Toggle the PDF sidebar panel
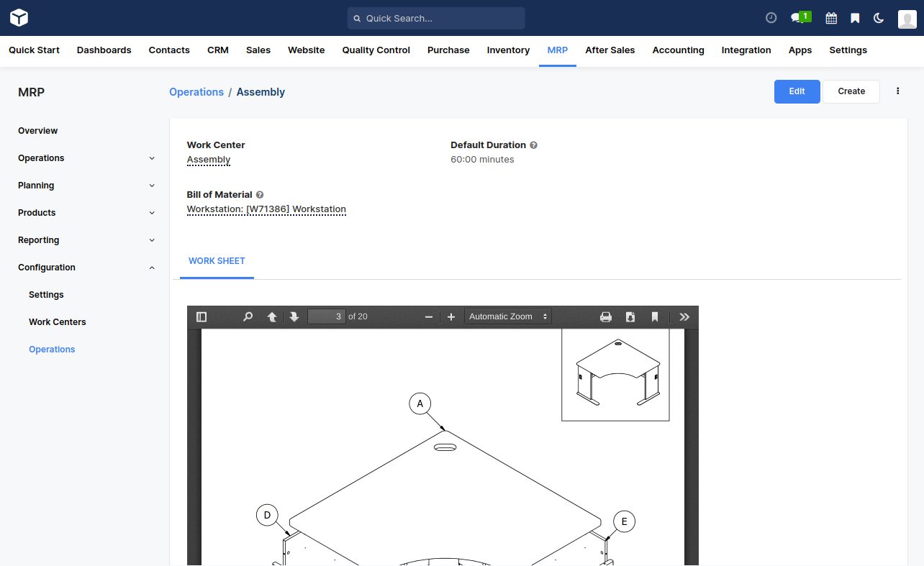 pos(201,316)
